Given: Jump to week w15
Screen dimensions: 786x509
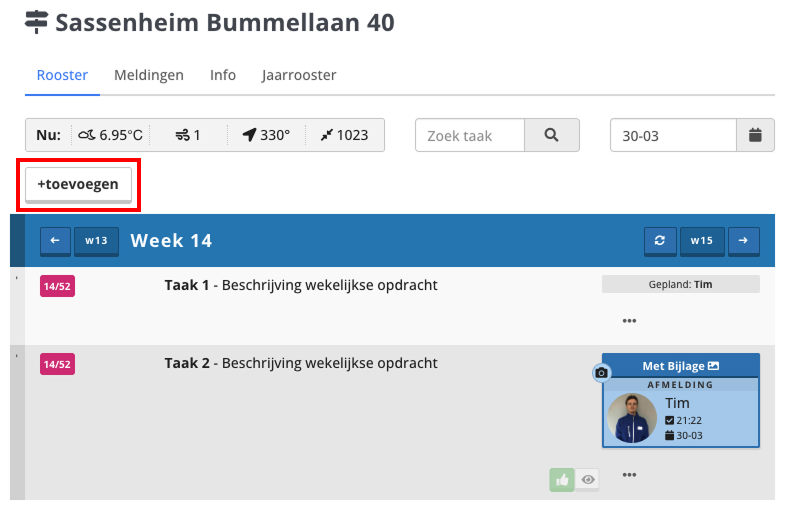Looking at the screenshot, I should (700, 241).
